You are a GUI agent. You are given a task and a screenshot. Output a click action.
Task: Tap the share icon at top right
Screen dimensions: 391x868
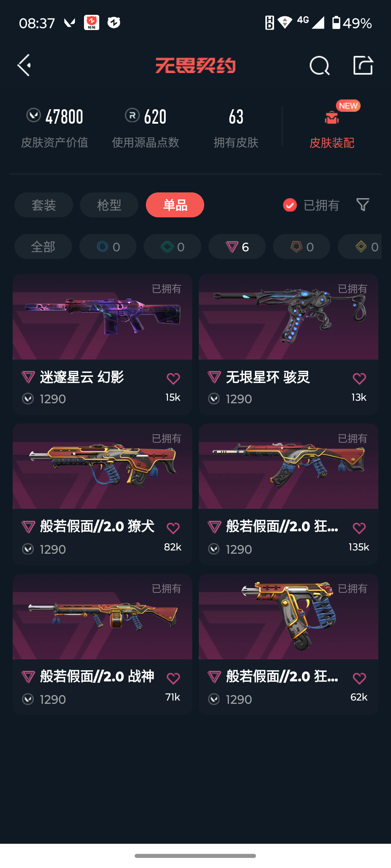click(363, 65)
